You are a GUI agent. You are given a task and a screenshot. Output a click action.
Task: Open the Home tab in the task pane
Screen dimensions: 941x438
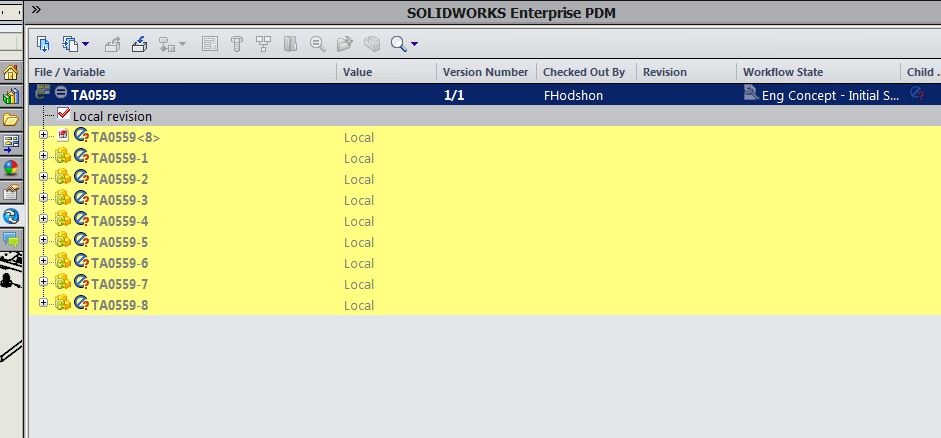pos(11,73)
